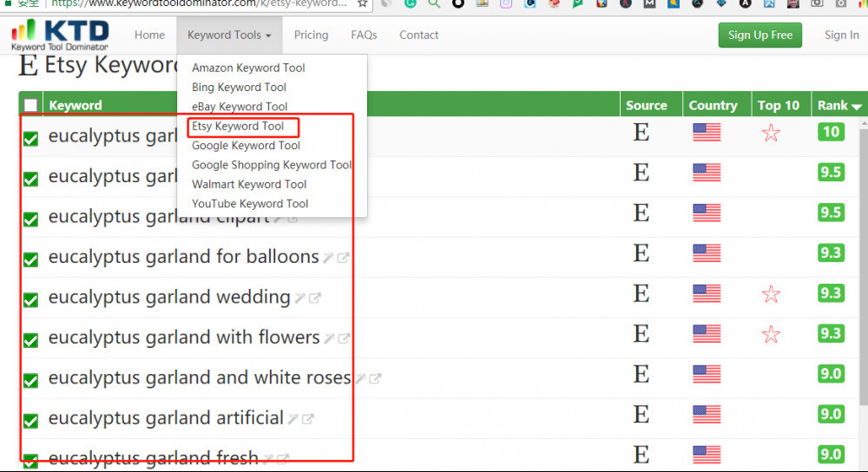Open the Pricing page link
This screenshot has width=868, height=472.
click(311, 35)
